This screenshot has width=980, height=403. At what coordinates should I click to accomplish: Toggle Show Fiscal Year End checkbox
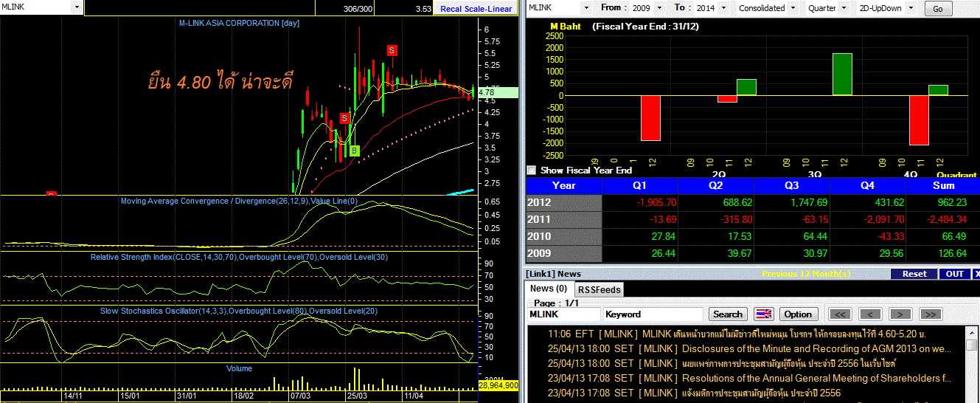tap(532, 170)
